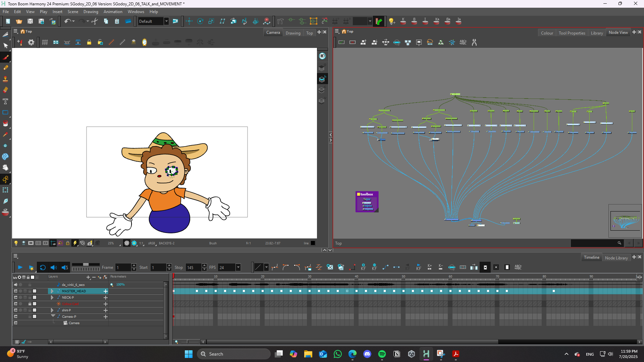Viewport: 644px width, 362px height.
Task: Click the Loop playback button
Action: [43, 267]
